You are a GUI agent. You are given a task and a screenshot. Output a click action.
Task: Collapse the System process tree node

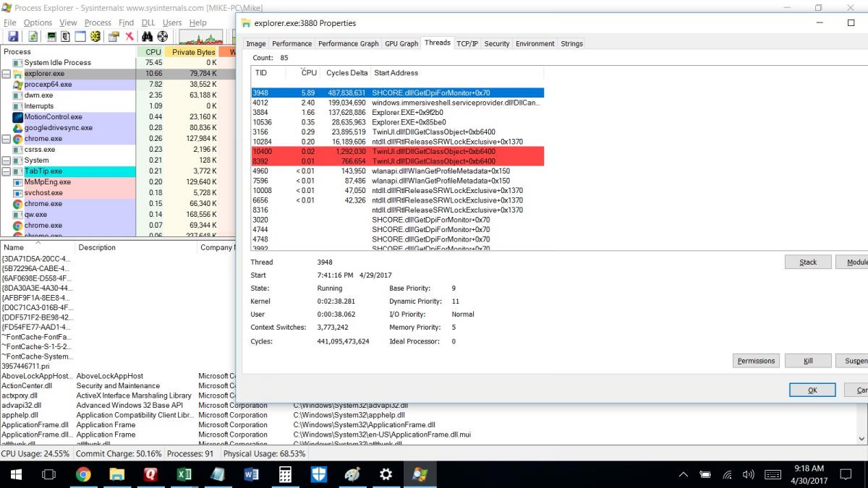[7, 160]
